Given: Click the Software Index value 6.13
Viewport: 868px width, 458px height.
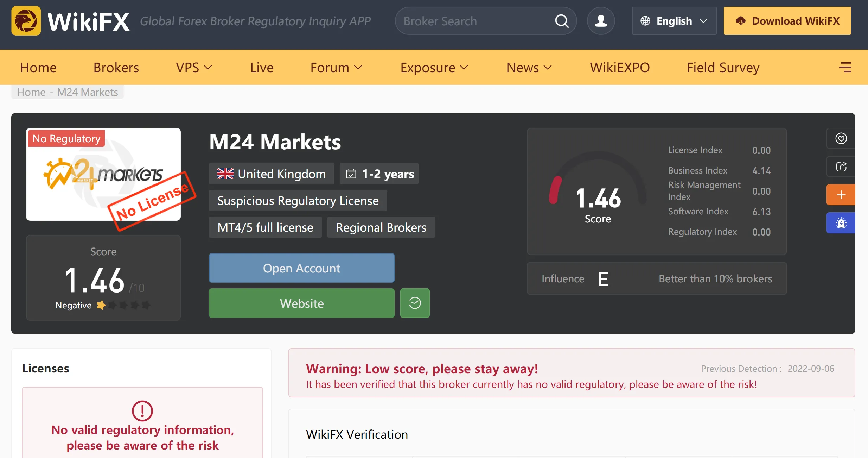Looking at the screenshot, I should [761, 212].
